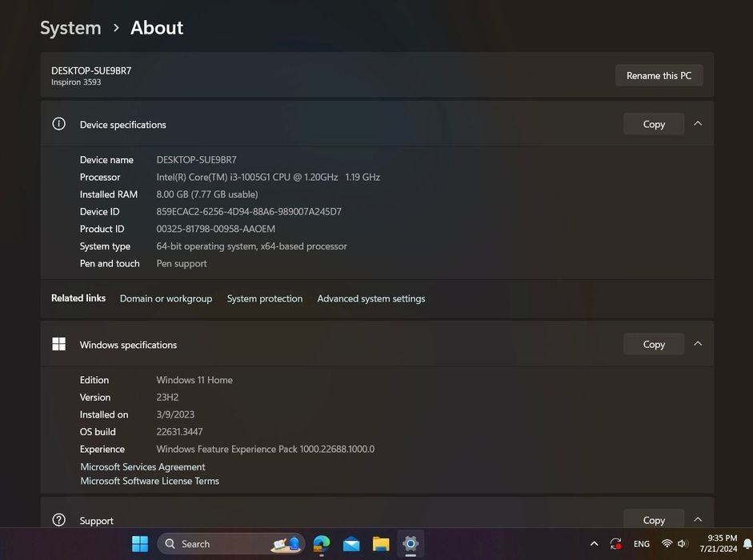
Task: Open the System protection link
Action: [x=265, y=298]
